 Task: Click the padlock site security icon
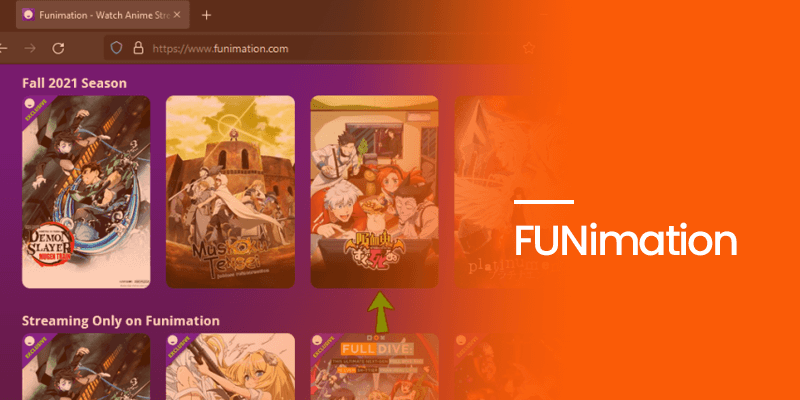click(x=138, y=48)
